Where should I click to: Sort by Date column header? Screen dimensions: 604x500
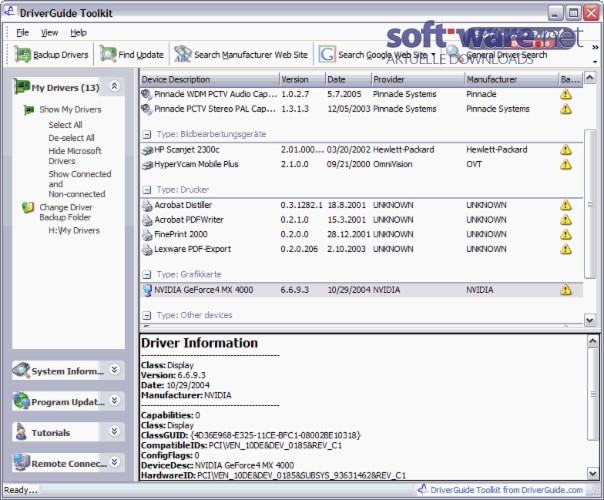coord(349,80)
